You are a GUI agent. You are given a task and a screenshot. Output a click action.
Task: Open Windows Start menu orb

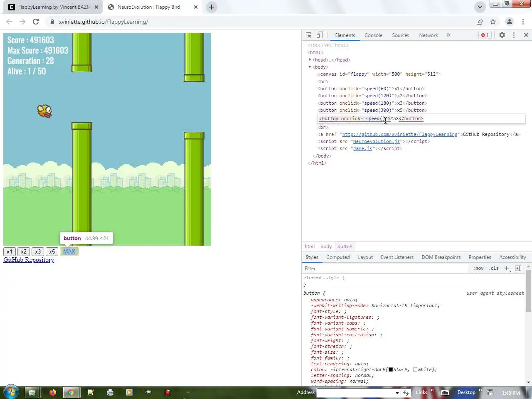point(11,392)
